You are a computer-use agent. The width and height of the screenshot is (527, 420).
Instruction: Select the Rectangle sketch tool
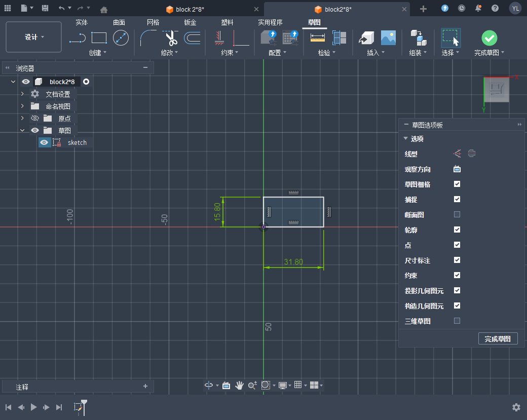99,38
